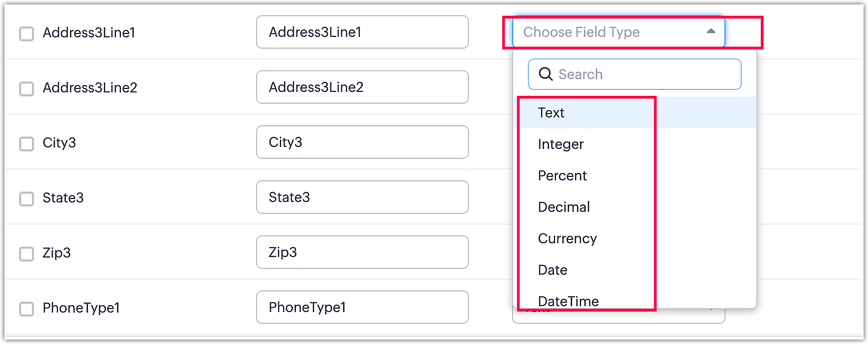Toggle the PhoneType1 checkbox
Image resolution: width=868 pixels, height=344 pixels.
27,309
